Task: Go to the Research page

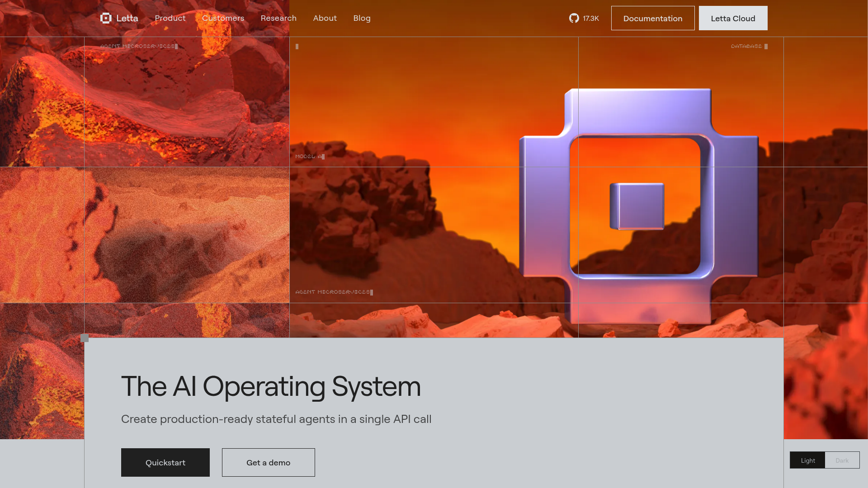Action: click(x=278, y=18)
